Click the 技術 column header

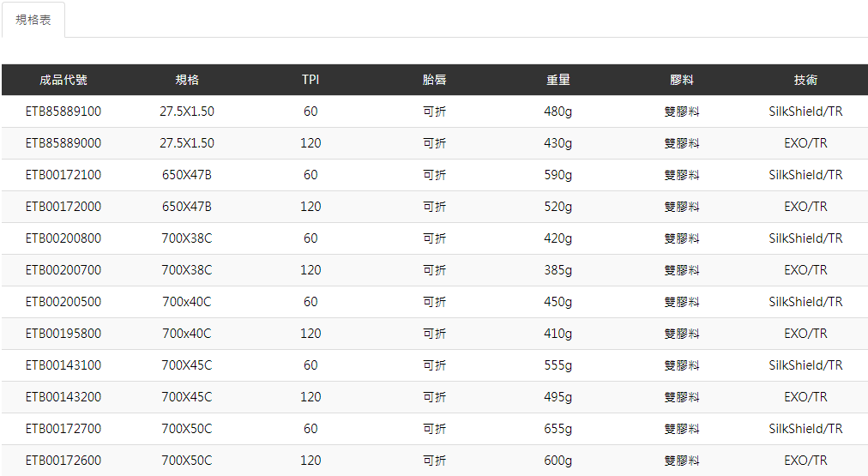point(805,80)
